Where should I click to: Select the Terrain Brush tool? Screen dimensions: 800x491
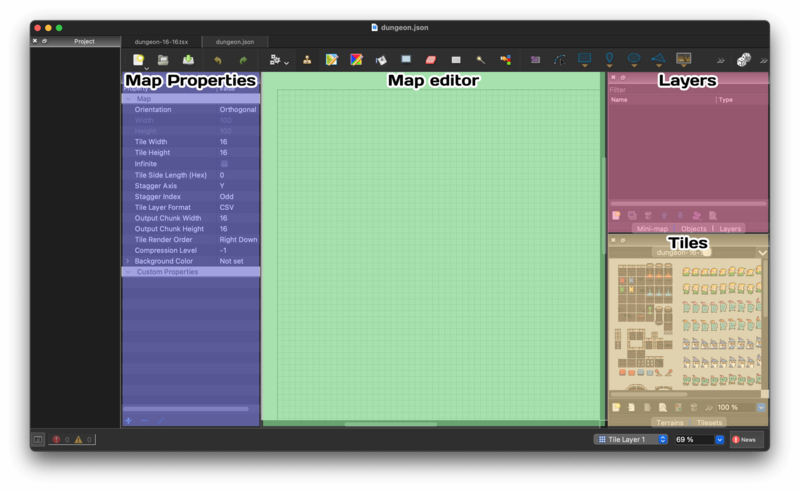[x=332, y=60]
